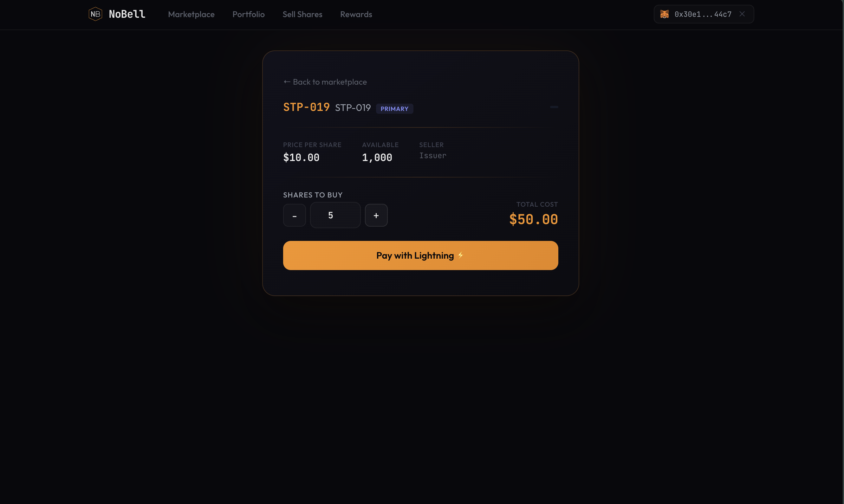Click the $50.00 total cost value
Image resolution: width=844 pixels, height=504 pixels.
[x=533, y=219]
